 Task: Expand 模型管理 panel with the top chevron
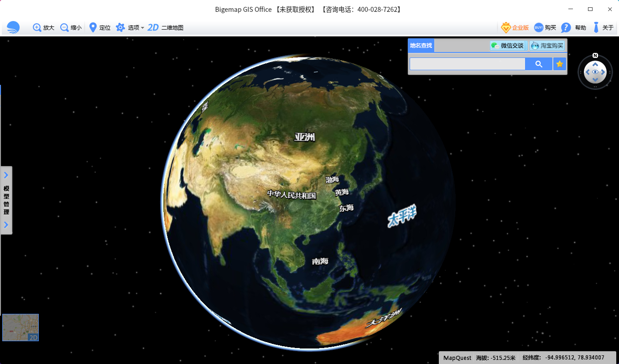pos(6,175)
